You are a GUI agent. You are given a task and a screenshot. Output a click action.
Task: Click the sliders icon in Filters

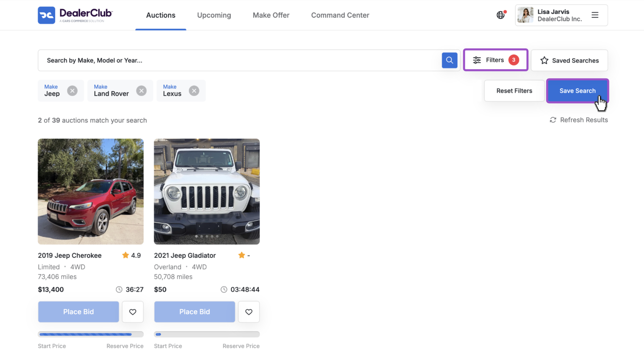[x=477, y=60]
